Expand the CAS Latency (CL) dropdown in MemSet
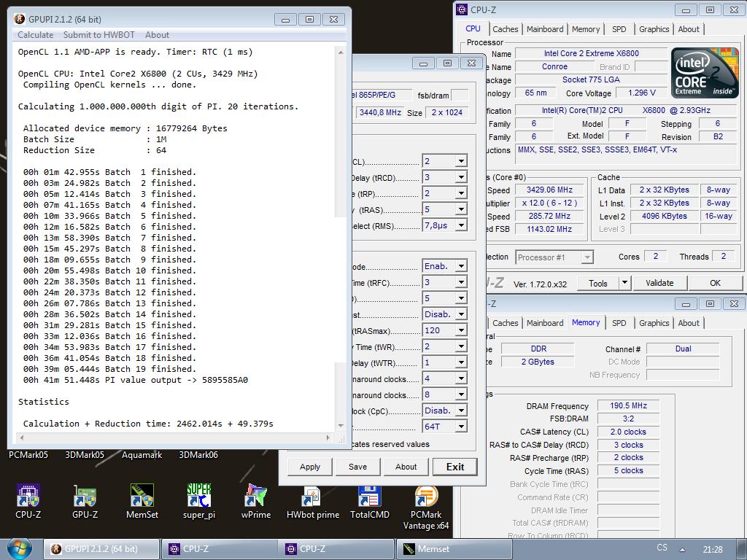Image resolution: width=747 pixels, height=560 pixels. [461, 161]
